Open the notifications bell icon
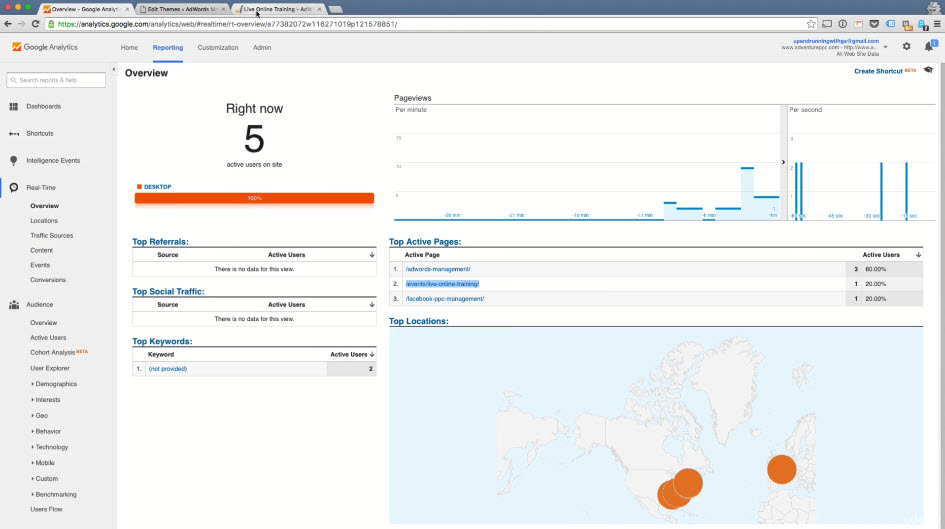The image size is (945, 529). coord(929,46)
